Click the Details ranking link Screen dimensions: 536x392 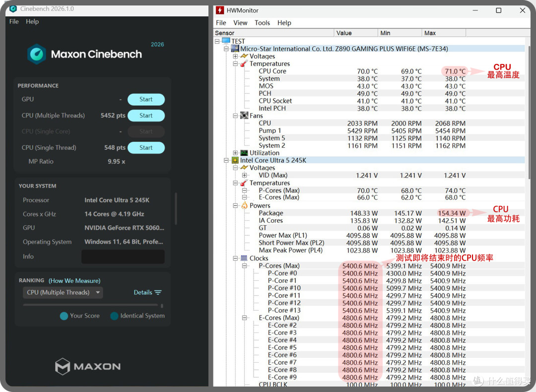[x=143, y=293]
